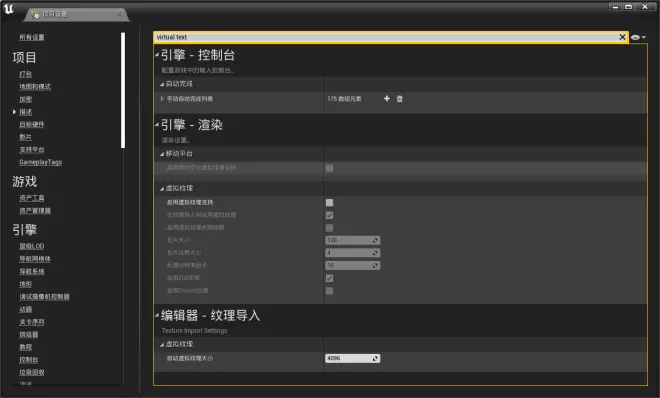Add element to 手动自动完成列表 with plus icon
The height and width of the screenshot is (398, 660).
tap(387, 98)
